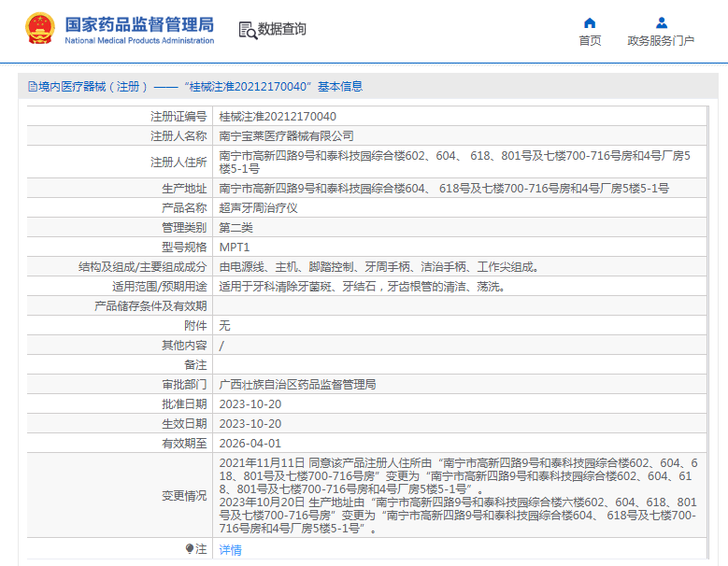Open the 详情 link
The height and width of the screenshot is (566, 728).
[x=230, y=550]
